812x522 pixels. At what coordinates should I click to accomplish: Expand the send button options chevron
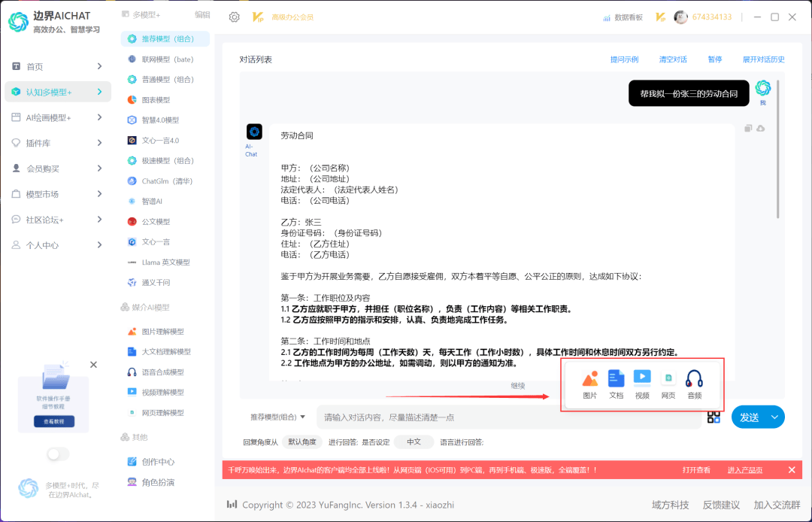click(774, 417)
